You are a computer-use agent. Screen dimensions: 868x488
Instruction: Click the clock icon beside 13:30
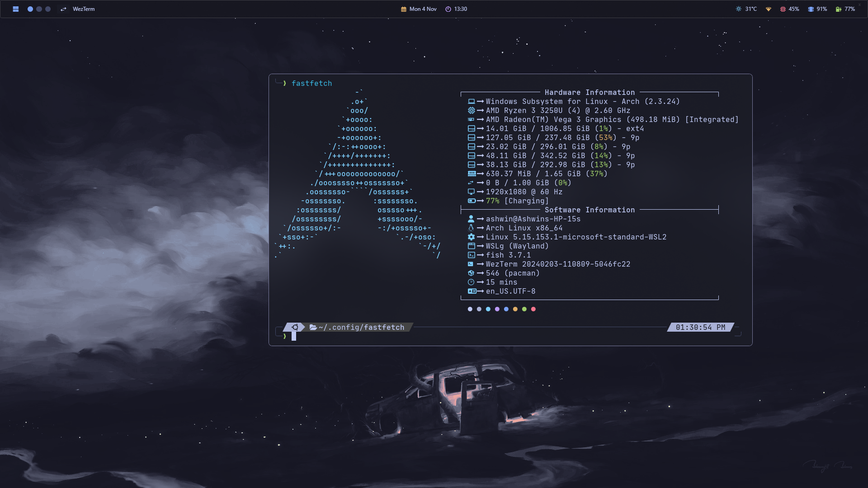(x=448, y=9)
